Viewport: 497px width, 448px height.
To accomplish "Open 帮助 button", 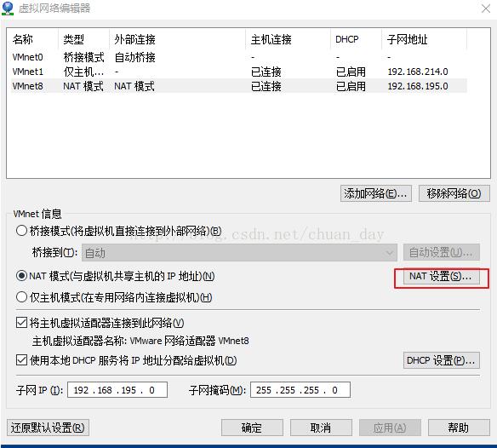I will (459, 428).
